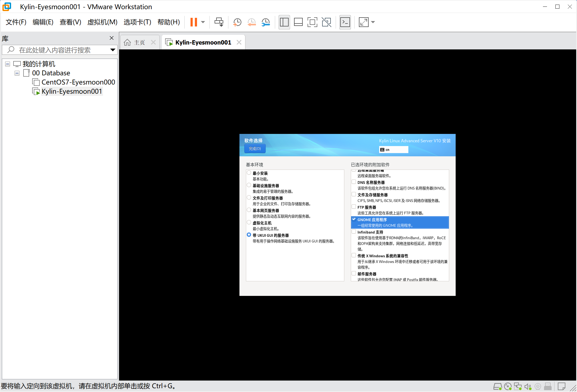Screen dimensions: 577x392
Task: Click the CD/DVD drive status icon
Action: (508, 387)
